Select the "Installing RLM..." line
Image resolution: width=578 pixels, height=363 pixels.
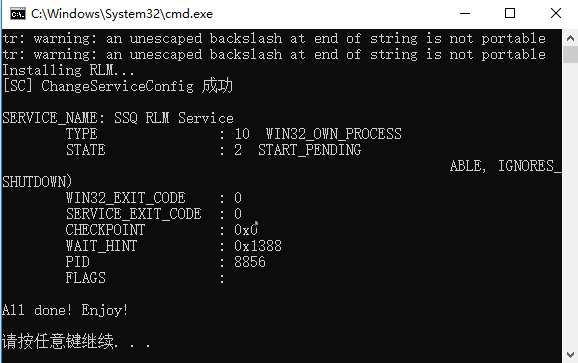click(x=68, y=70)
